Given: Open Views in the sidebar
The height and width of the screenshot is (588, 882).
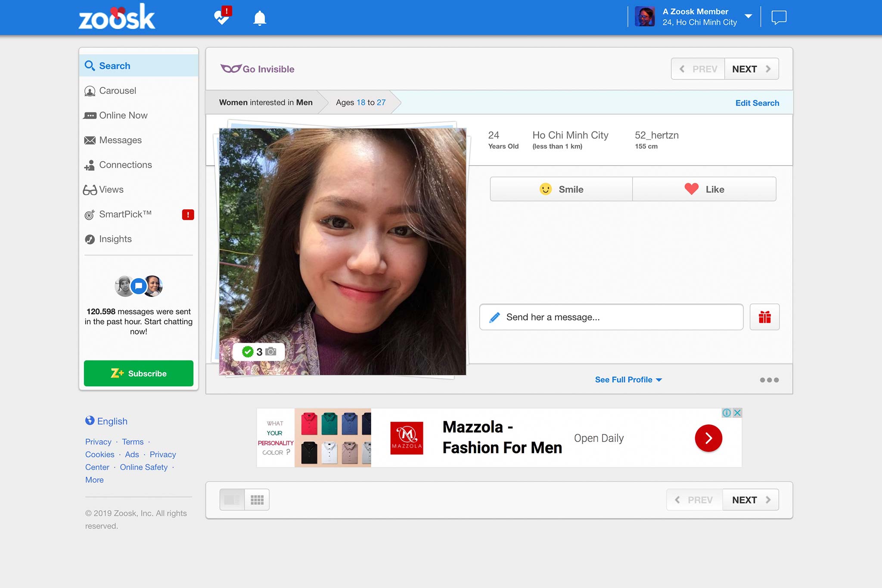Looking at the screenshot, I should pyautogui.click(x=139, y=190).
